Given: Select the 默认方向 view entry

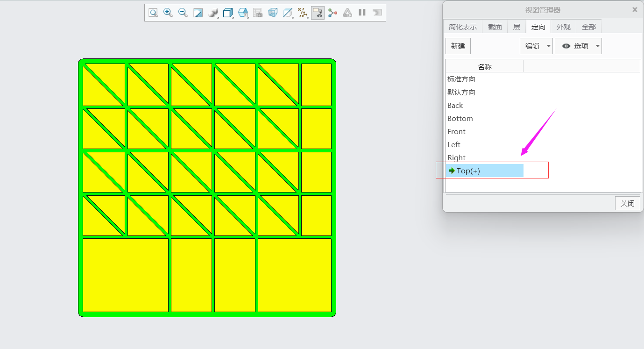Looking at the screenshot, I should 461,93.
